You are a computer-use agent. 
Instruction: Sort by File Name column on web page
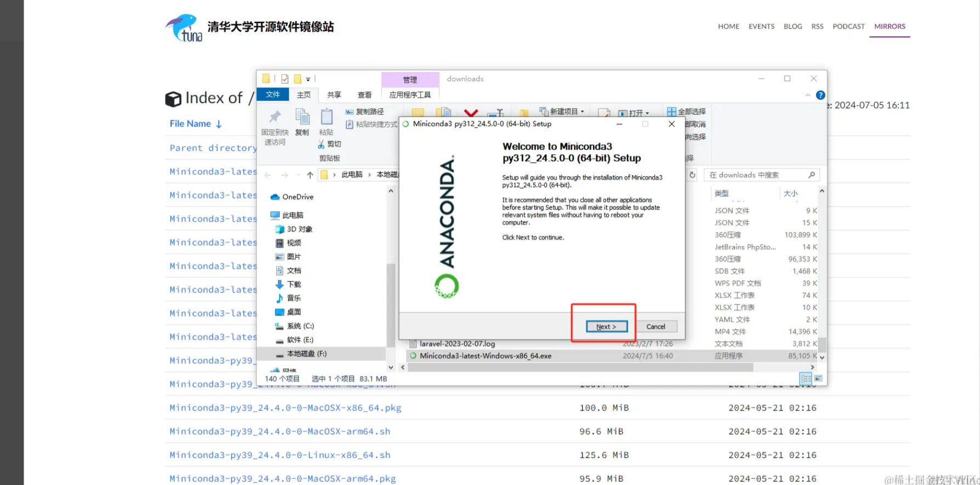[x=196, y=124]
